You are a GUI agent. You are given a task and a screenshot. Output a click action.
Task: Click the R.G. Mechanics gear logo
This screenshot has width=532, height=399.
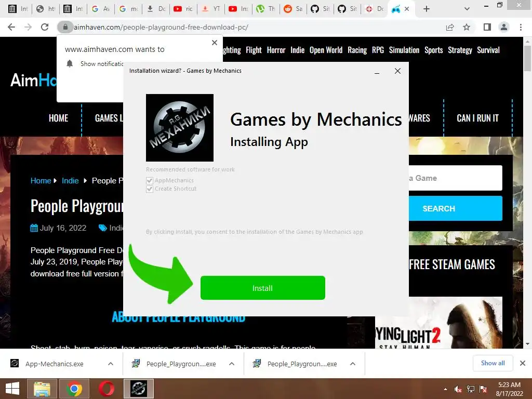(179, 128)
